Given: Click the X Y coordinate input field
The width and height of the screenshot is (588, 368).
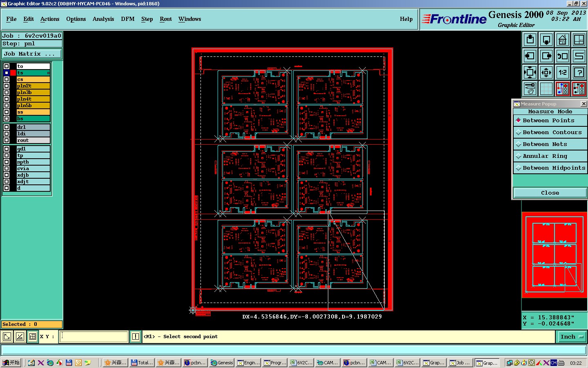Looking at the screenshot, I should click(94, 337).
